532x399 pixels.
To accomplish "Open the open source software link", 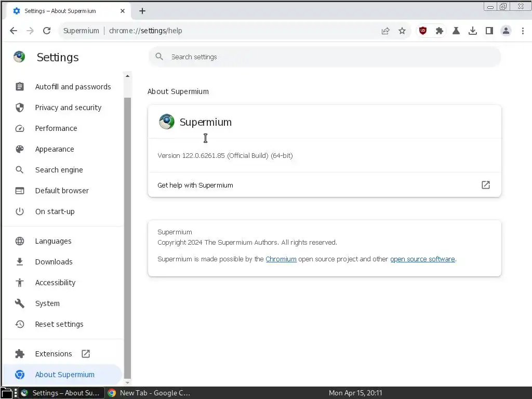I will (422, 259).
